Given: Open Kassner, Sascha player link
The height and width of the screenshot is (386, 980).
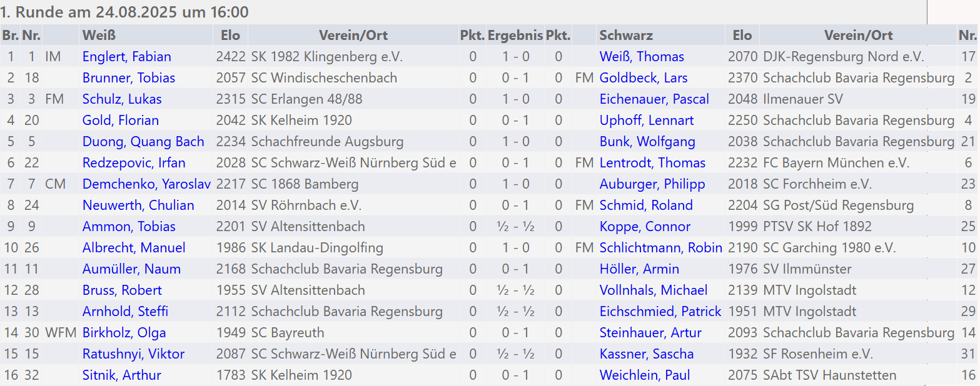Looking at the screenshot, I should [646, 354].
